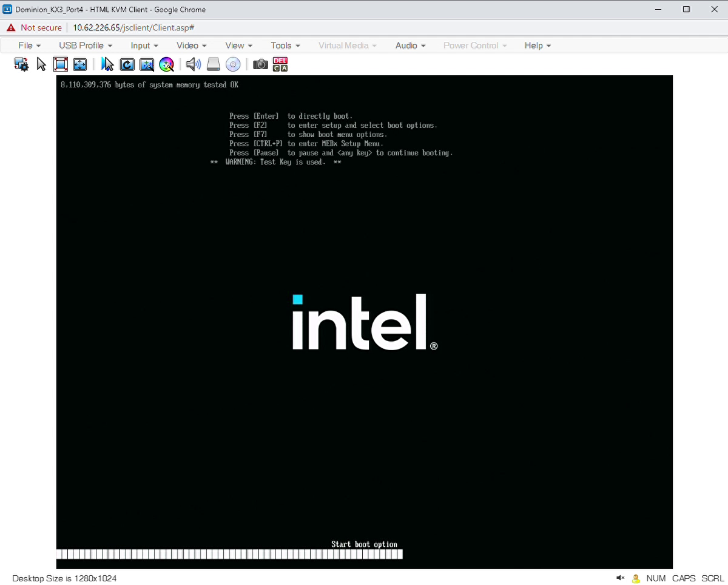Image resolution: width=728 pixels, height=585 pixels.
Task: Open the Input menu
Action: 144,46
